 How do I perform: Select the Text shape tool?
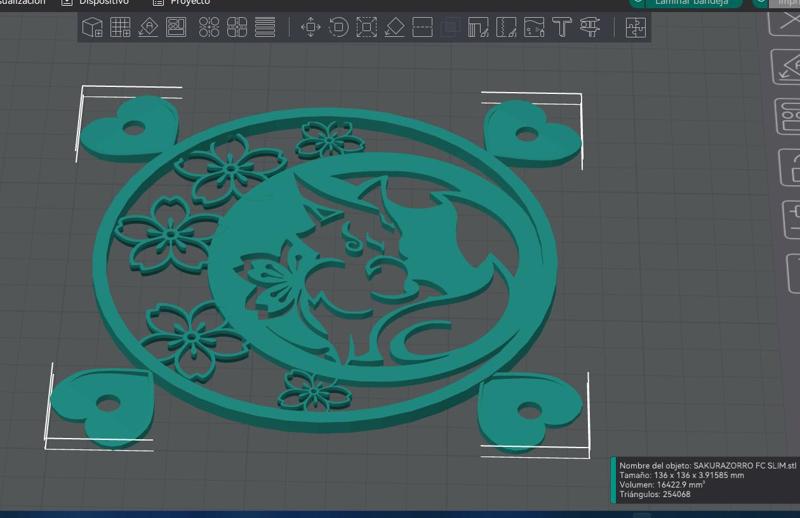562,28
